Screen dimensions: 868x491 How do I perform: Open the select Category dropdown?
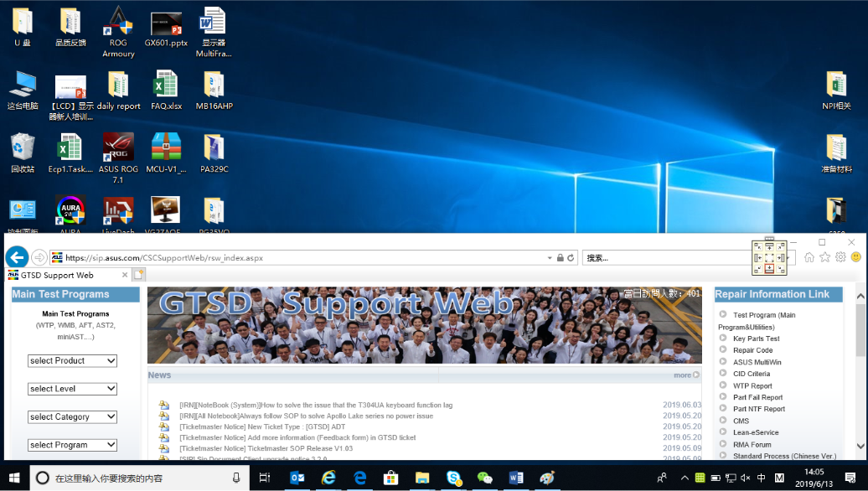(x=72, y=416)
